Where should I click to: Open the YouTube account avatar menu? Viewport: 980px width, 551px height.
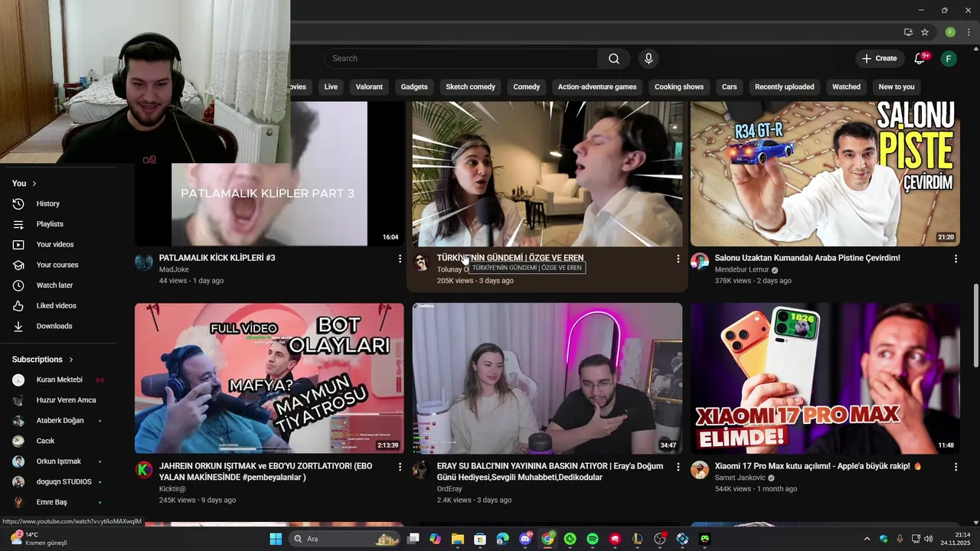[949, 59]
